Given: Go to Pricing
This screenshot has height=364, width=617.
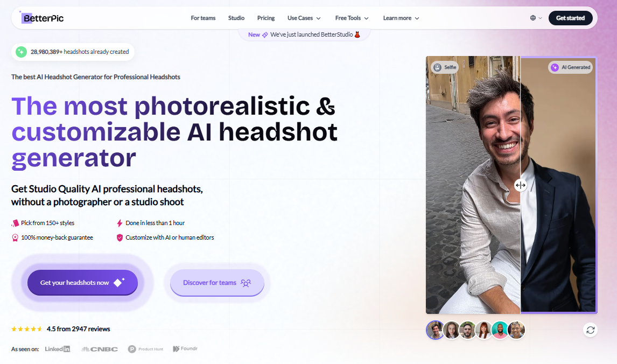Looking at the screenshot, I should click(266, 18).
